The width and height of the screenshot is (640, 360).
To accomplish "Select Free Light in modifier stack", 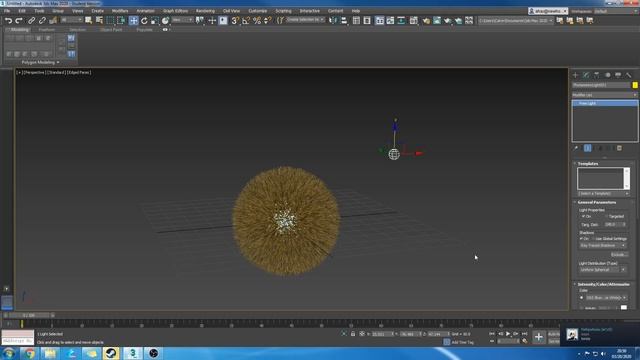I will click(604, 103).
